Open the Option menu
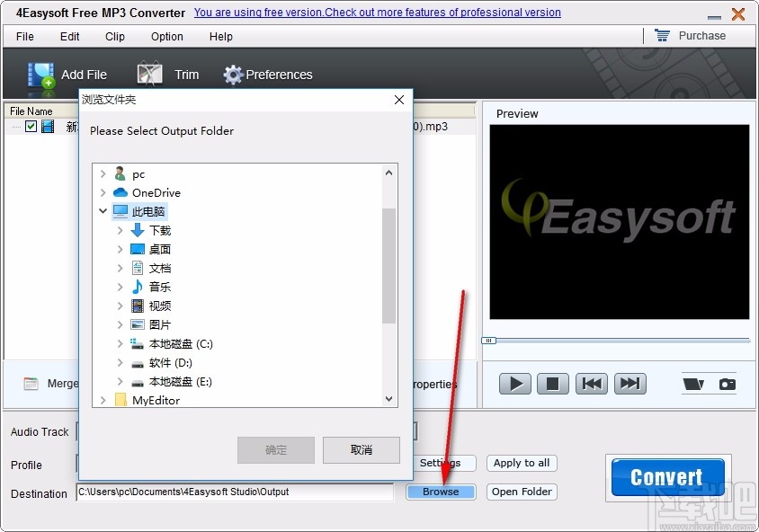The image size is (759, 532). [166, 37]
